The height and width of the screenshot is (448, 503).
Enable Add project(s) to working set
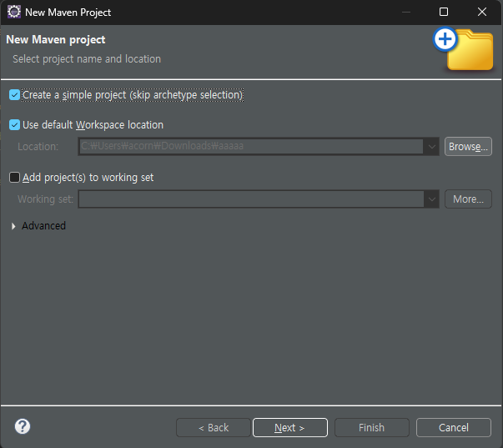(14, 177)
